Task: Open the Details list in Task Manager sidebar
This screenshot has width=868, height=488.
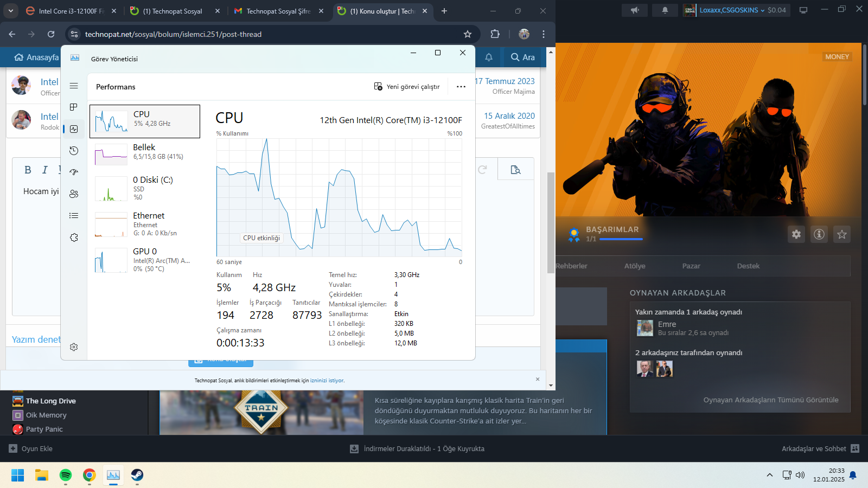Action: click(74, 216)
